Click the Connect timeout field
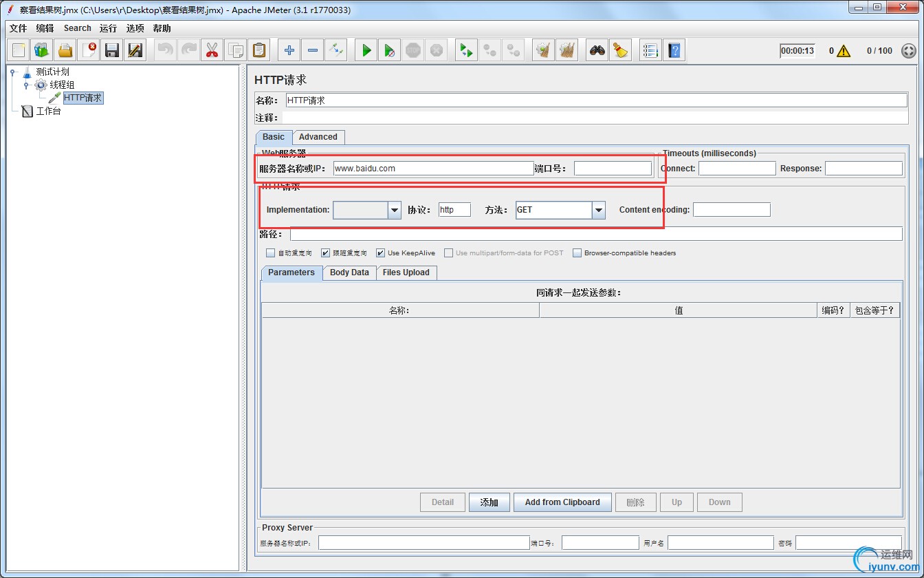924x578 pixels. coord(737,168)
